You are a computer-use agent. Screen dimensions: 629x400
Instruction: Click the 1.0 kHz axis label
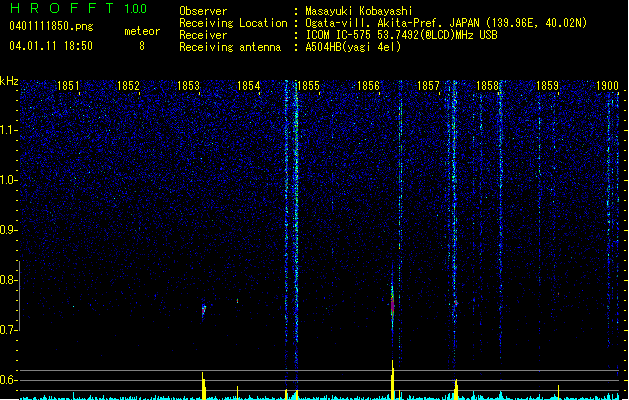[x=8, y=180]
